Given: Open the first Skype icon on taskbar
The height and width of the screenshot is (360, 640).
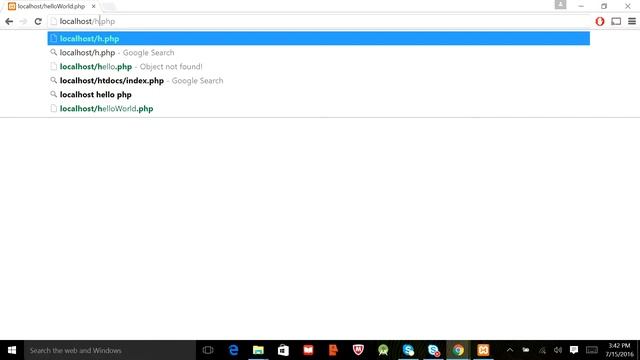Looking at the screenshot, I should click(408, 350).
